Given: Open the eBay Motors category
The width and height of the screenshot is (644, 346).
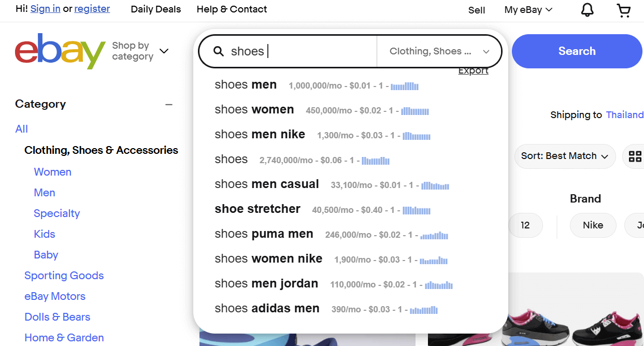Looking at the screenshot, I should pos(55,296).
